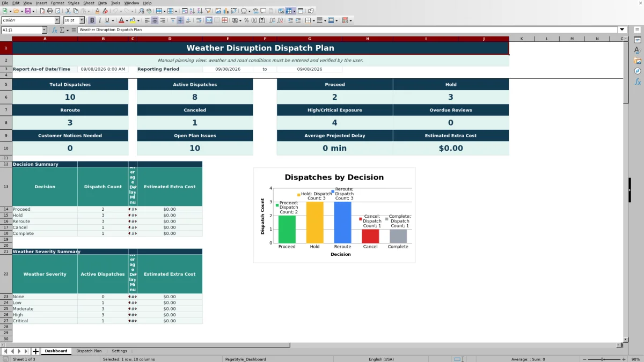The width and height of the screenshot is (644, 362).
Task: Click the Insert Image icon
Action: pyautogui.click(x=218, y=11)
